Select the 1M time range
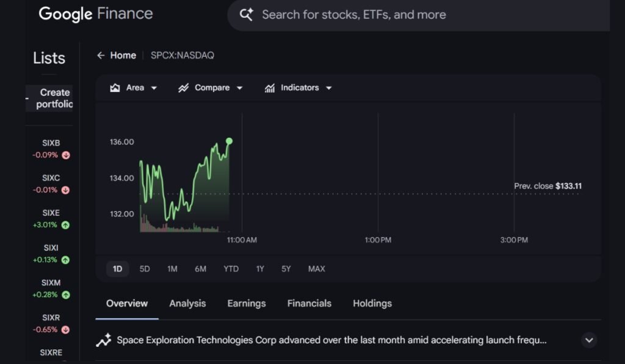625x364 pixels. [x=172, y=269]
